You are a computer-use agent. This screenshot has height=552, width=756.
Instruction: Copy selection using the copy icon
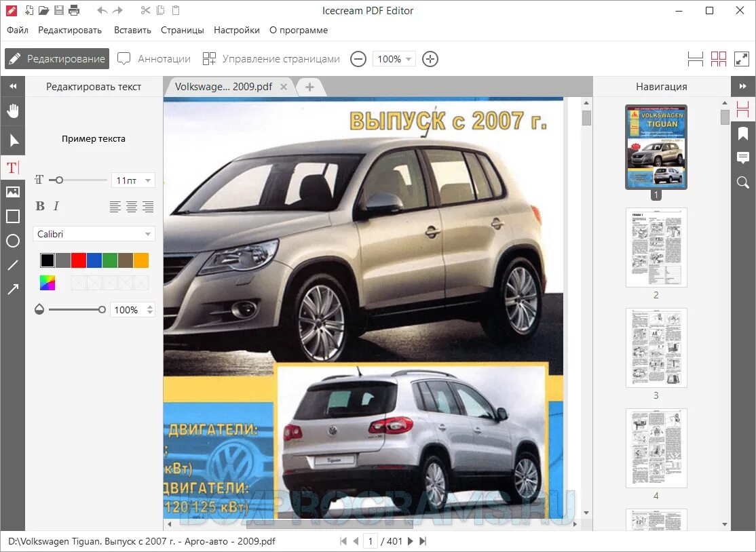tap(161, 10)
